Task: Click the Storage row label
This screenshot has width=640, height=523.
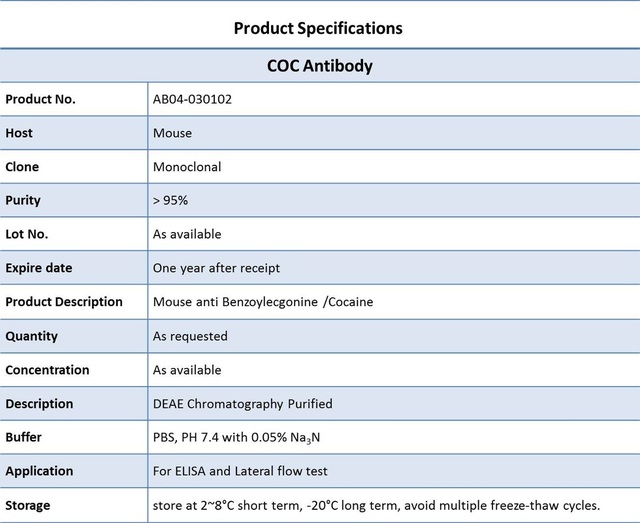Action: point(28,505)
